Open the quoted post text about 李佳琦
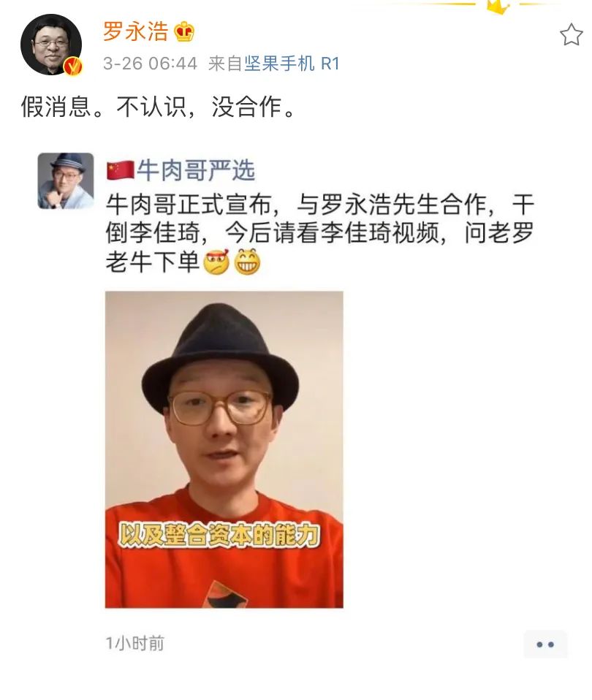Viewport: 592px width, 700px height. coord(319,232)
